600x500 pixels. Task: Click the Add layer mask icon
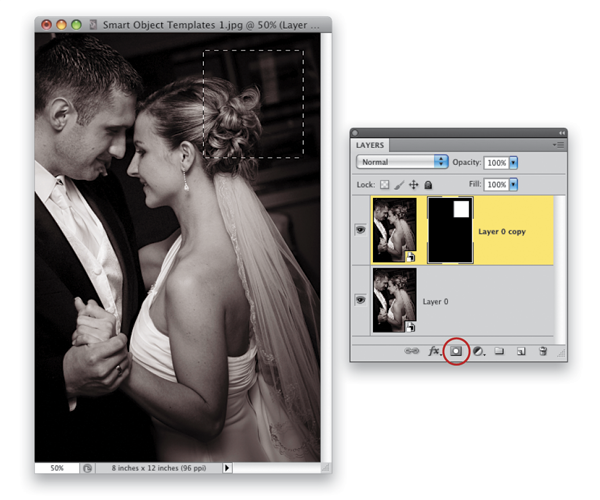[456, 351]
